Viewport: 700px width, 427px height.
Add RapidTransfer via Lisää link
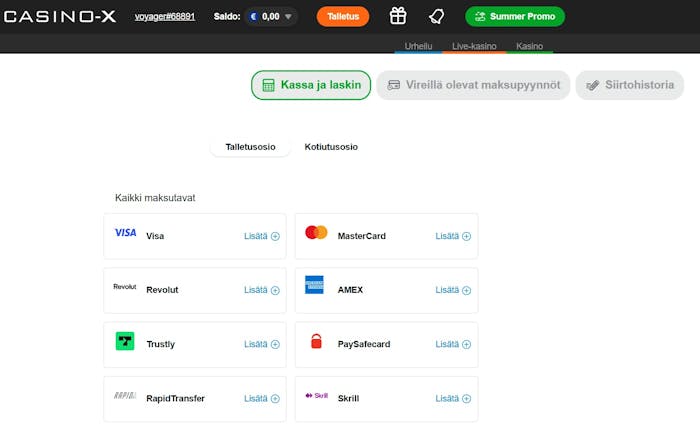coord(256,398)
